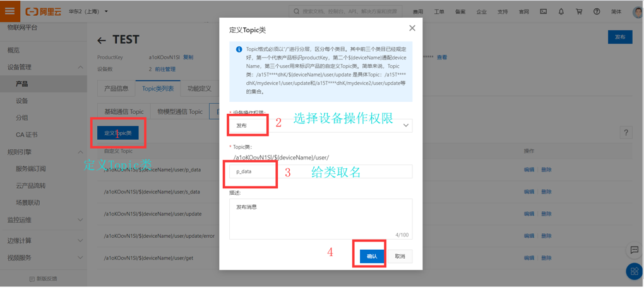This screenshot has height=289, width=644.
Task: Click into the 描述 text area
Action: point(320,219)
